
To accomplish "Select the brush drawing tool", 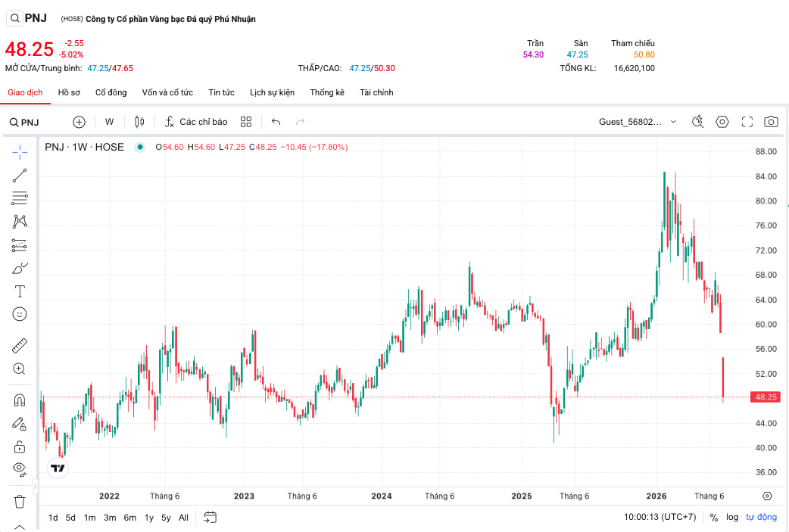I will [20, 268].
